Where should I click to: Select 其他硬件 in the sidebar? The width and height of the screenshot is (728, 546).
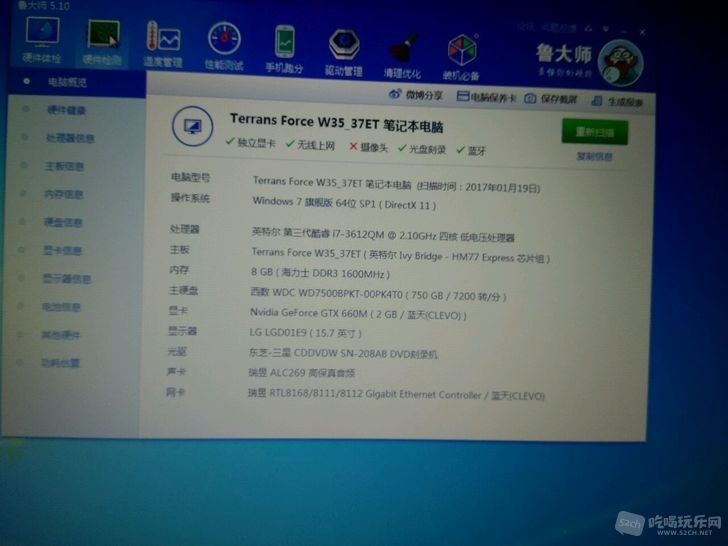tap(60, 335)
